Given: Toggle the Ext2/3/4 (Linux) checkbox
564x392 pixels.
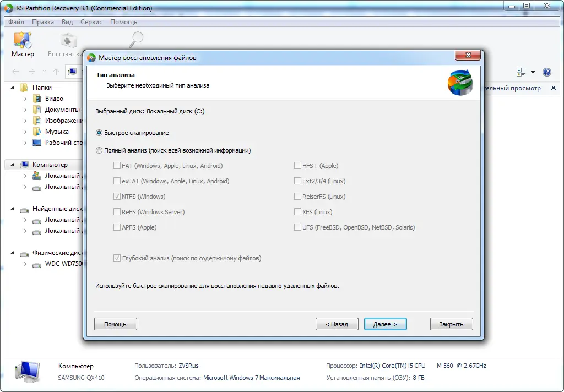Looking at the screenshot, I should point(297,181).
